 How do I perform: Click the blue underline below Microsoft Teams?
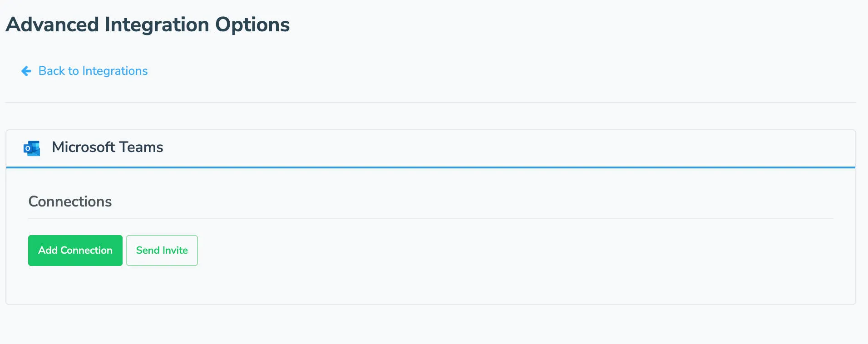(430, 167)
